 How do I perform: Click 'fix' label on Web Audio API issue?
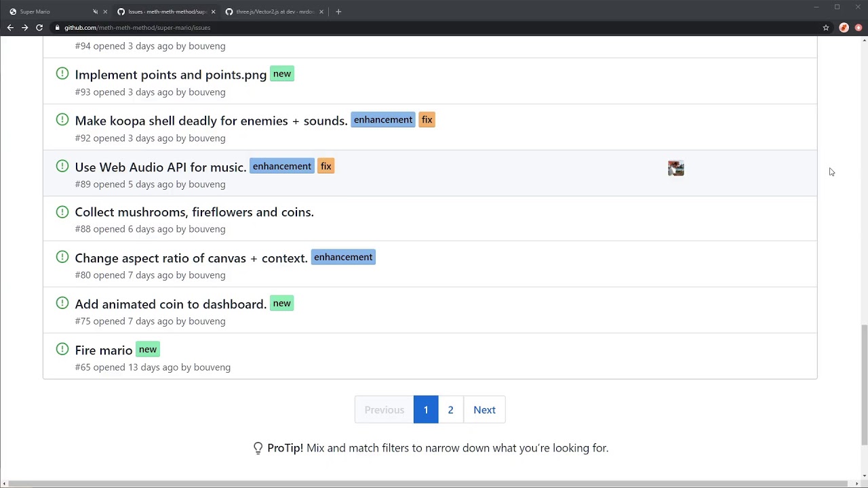326,166
